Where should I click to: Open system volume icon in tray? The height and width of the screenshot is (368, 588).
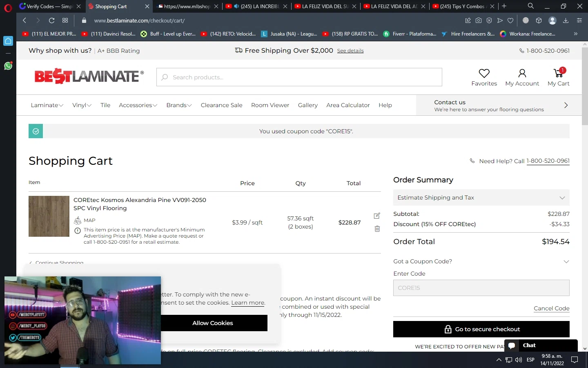click(519, 360)
